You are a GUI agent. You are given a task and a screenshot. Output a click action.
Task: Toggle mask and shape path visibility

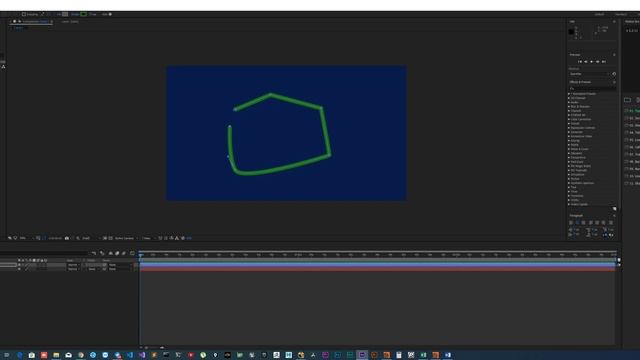coord(44,238)
